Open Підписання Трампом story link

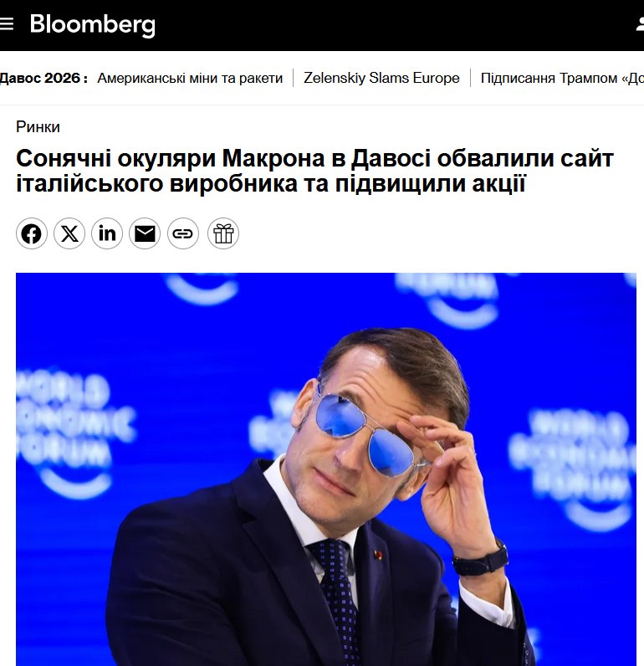coord(562,78)
